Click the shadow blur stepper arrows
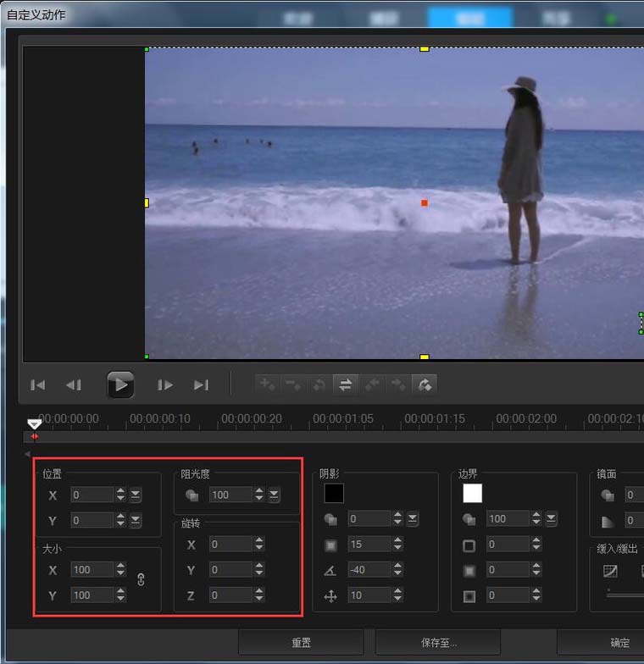This screenshot has width=644, height=664. (x=397, y=544)
